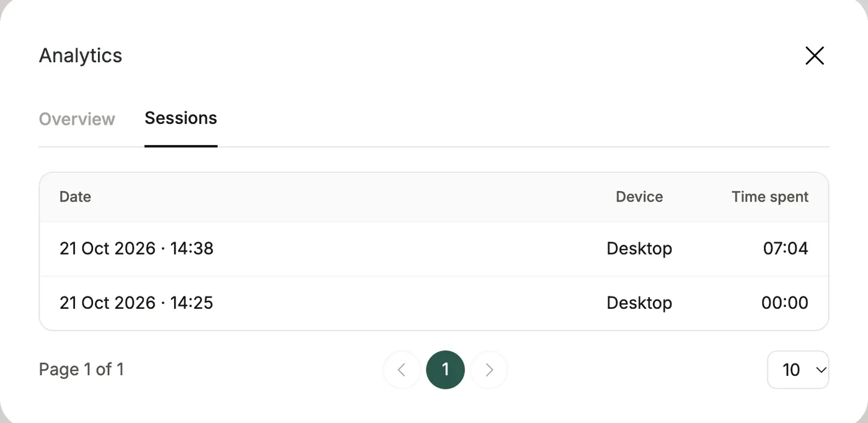
Task: Click the number 10 in page size box
Action: click(791, 370)
